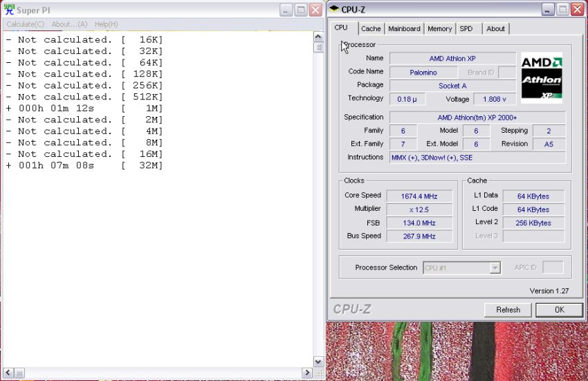This screenshot has height=381, width=588.
Task: Click the Not calculated 16M line
Action: [84, 154]
